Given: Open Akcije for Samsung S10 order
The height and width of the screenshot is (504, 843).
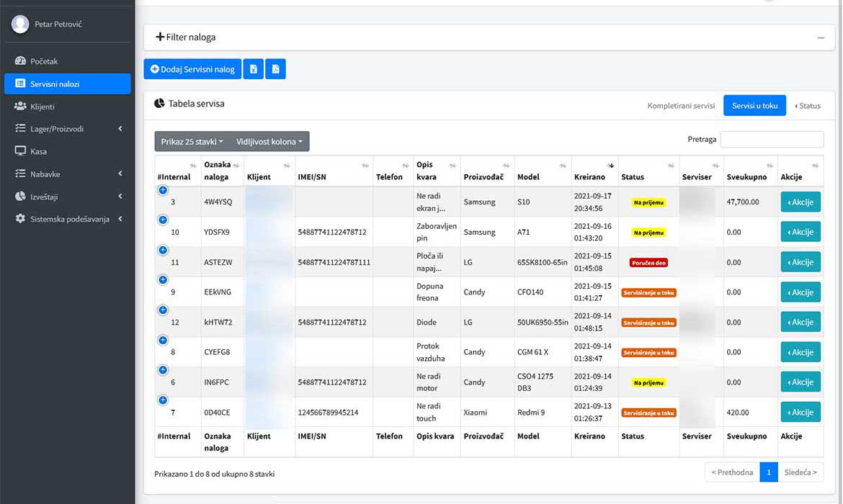Looking at the screenshot, I should (x=800, y=202).
